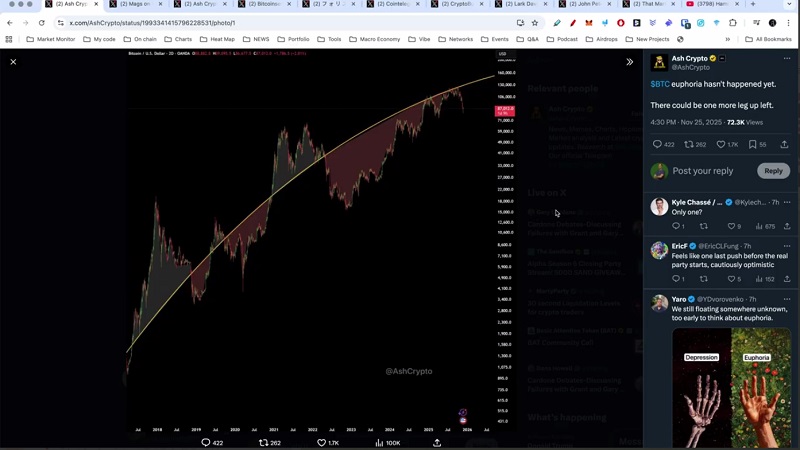Close the photo viewer with the X icon

click(13, 62)
